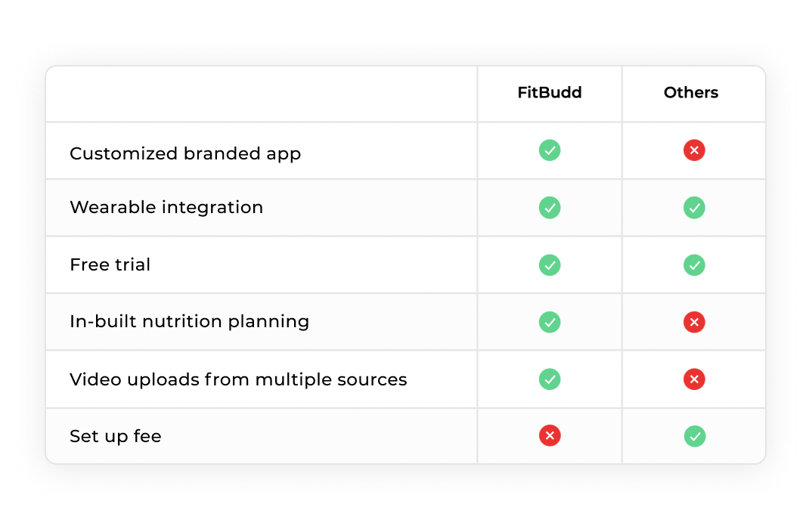Select Others green checkmark for Set up fee
Screen dimensions: 812x529
click(x=695, y=436)
